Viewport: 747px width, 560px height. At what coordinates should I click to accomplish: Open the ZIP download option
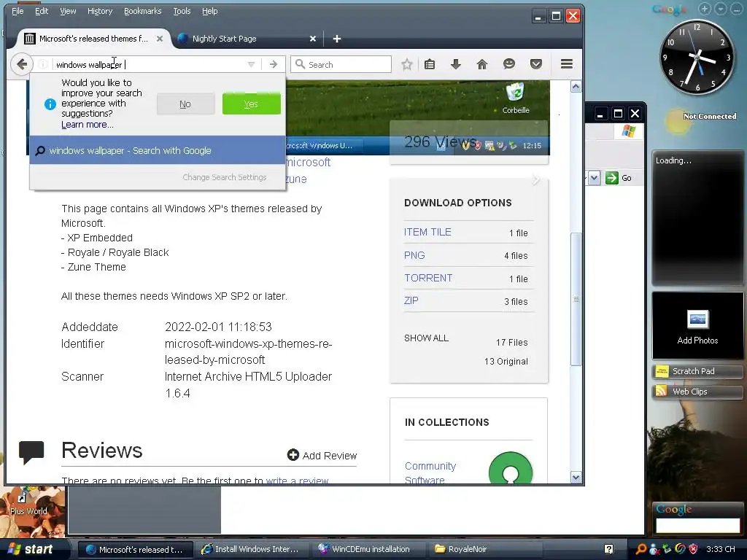point(411,301)
